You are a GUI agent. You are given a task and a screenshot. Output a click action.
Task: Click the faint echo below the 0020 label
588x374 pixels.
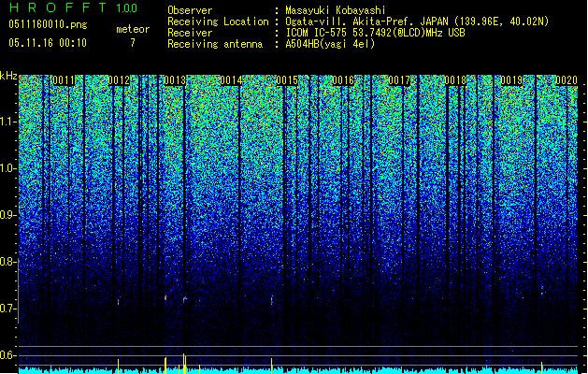[542, 290]
